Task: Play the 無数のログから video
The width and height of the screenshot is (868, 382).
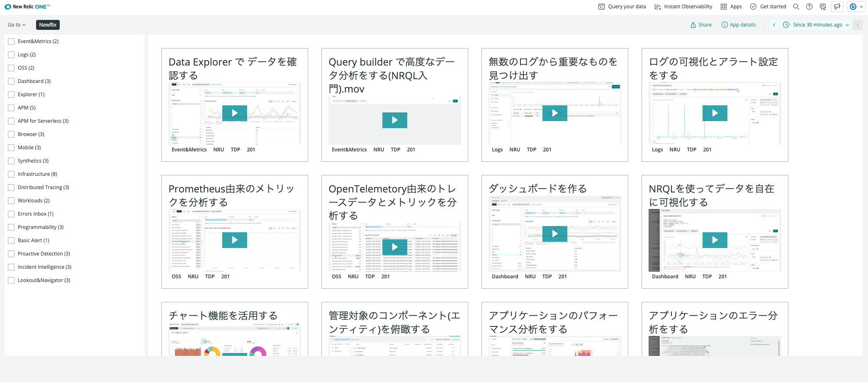Action: click(x=555, y=113)
